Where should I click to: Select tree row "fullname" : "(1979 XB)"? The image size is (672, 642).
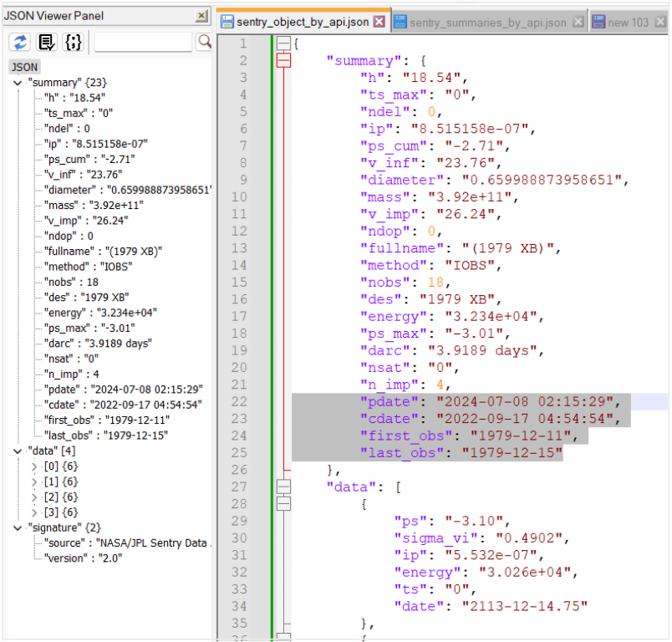click(x=104, y=251)
